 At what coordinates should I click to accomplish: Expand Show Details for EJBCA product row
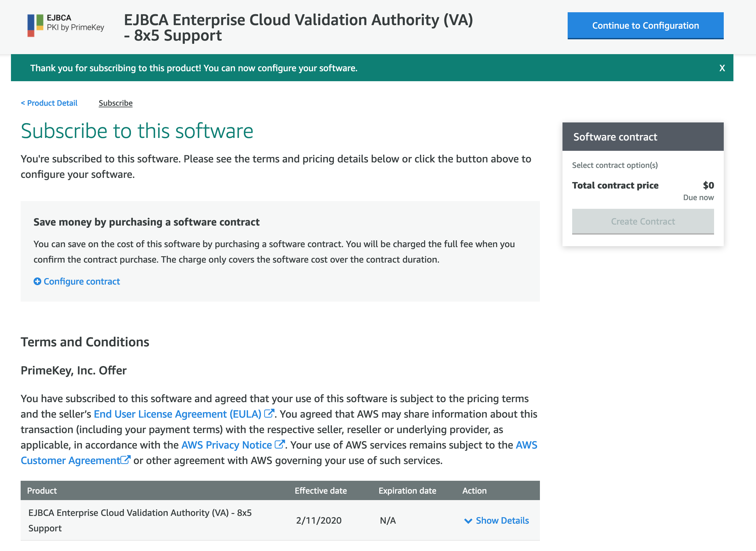click(502, 520)
